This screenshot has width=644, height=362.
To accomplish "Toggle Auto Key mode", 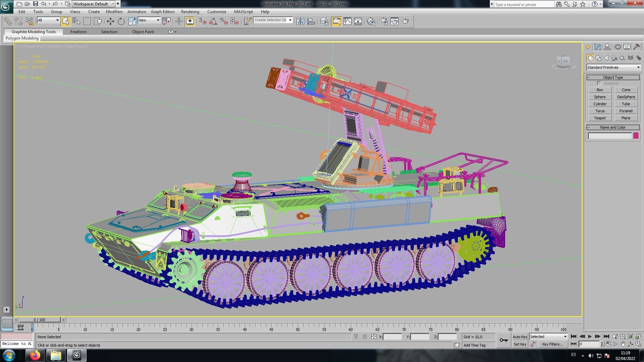I will click(x=520, y=337).
